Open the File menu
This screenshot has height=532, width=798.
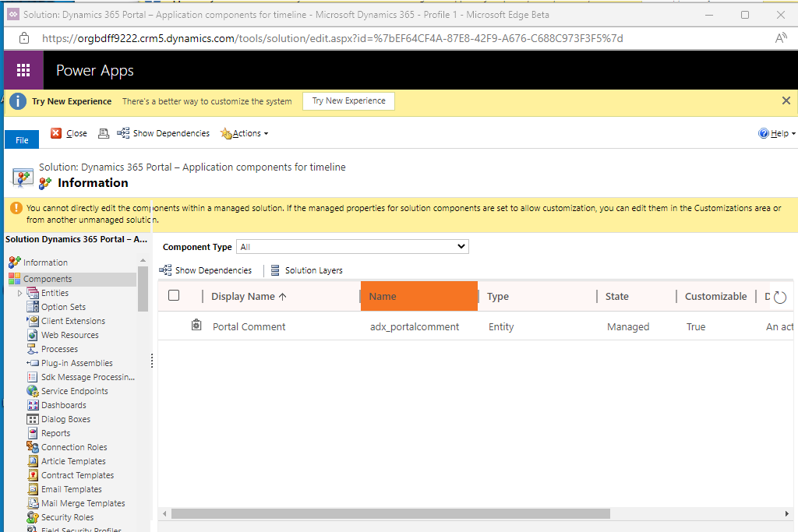22,140
